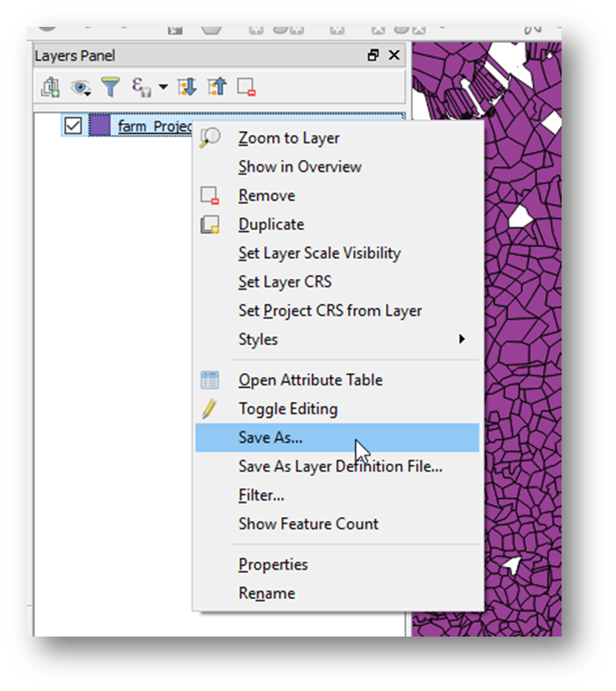Click the Filter Legend by Map Content icon
This screenshot has height=691, width=616.
(110, 87)
